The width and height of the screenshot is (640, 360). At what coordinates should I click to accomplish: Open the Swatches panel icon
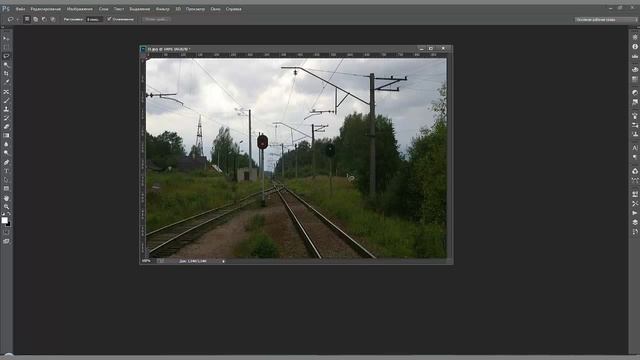pos(635,79)
